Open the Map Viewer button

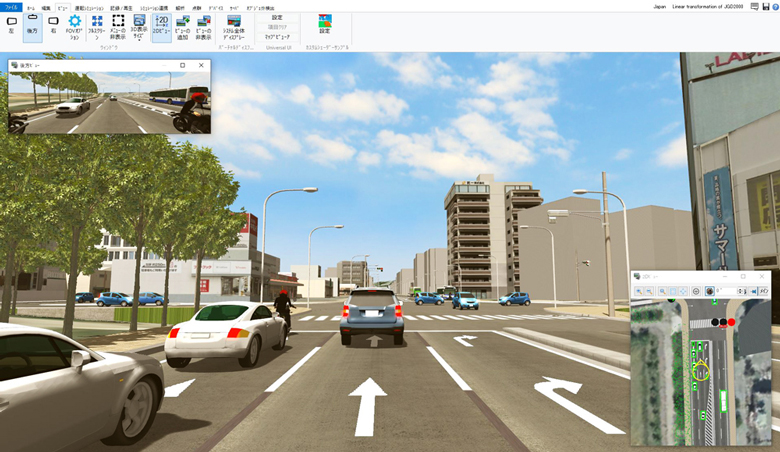[x=277, y=37]
